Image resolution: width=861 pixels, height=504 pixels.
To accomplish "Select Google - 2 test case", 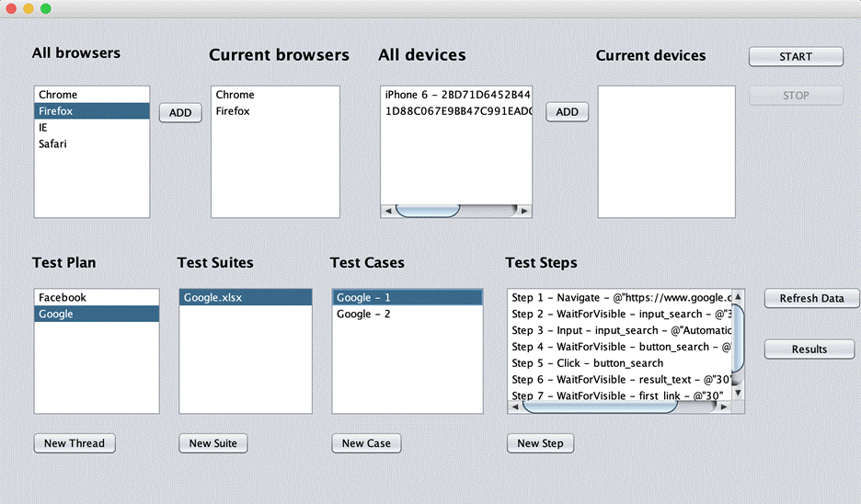I will 408,314.
